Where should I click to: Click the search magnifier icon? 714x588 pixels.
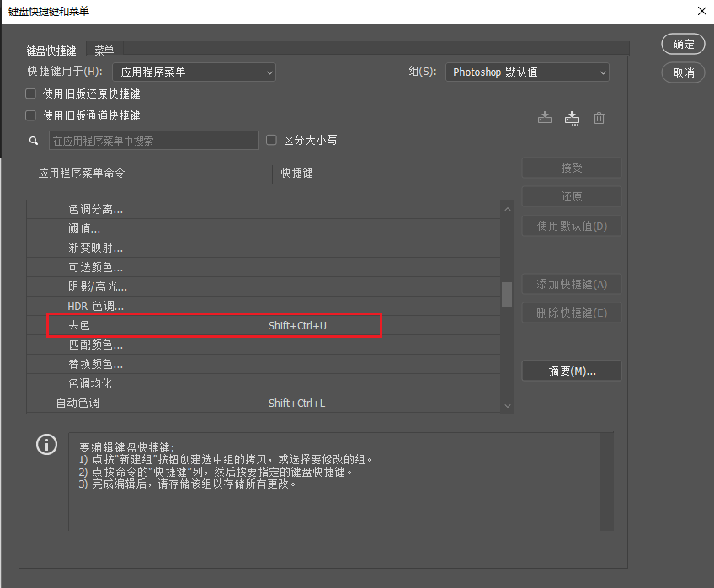point(33,140)
